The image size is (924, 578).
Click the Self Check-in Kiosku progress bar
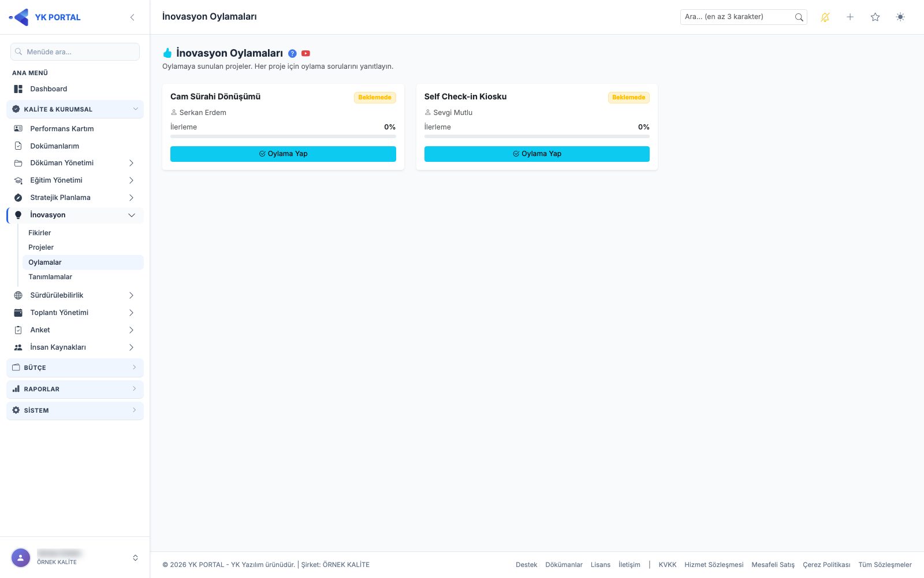[x=537, y=136]
